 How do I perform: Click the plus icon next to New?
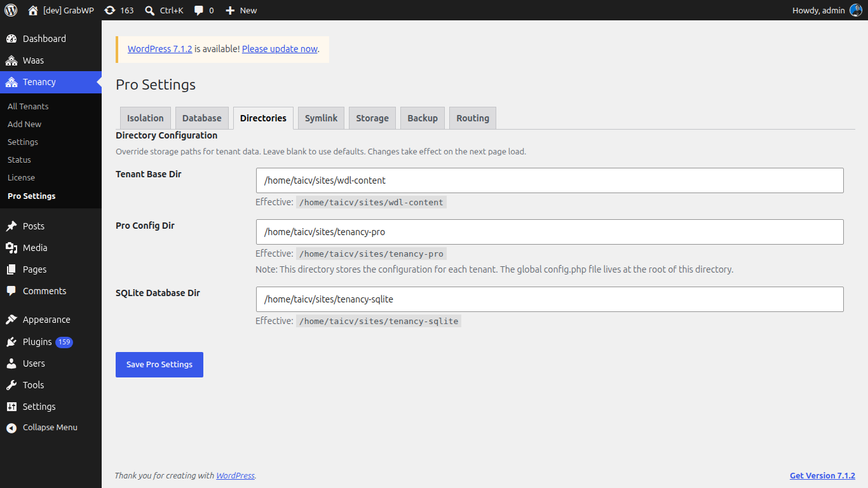click(230, 10)
